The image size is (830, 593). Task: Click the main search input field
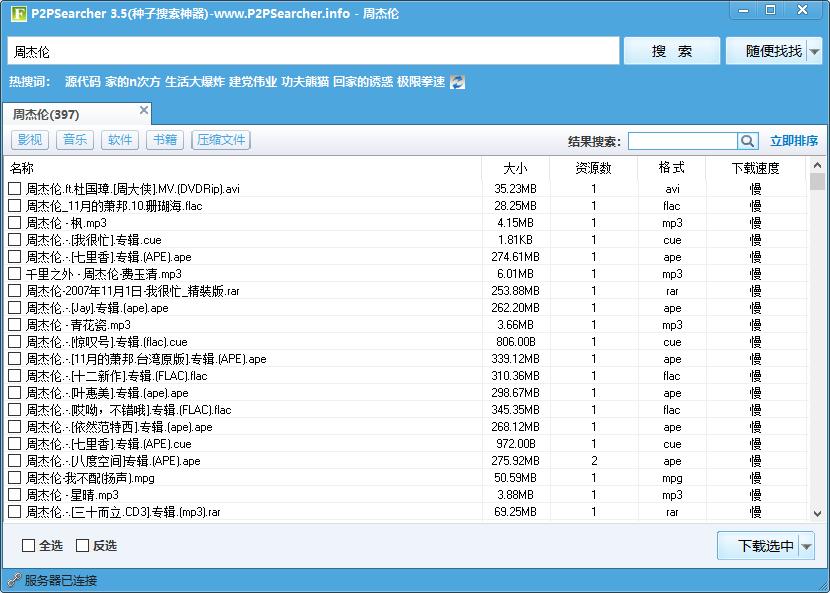pyautogui.click(x=313, y=51)
